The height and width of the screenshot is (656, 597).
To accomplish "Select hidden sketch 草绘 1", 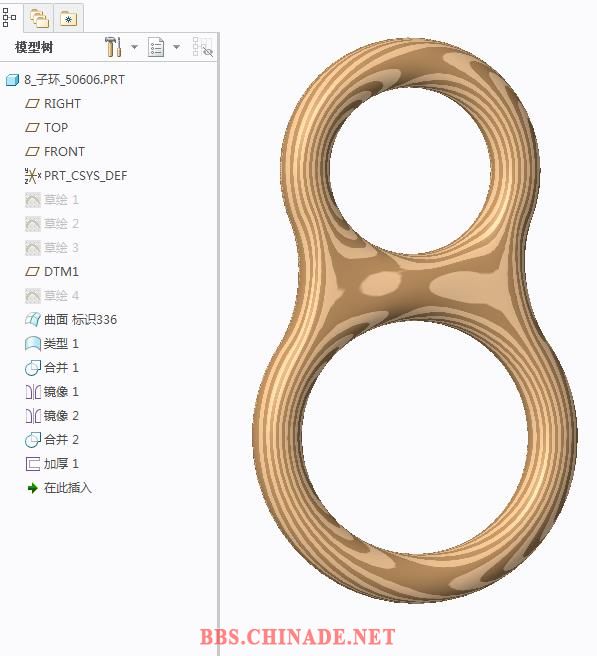I will [x=61, y=200].
